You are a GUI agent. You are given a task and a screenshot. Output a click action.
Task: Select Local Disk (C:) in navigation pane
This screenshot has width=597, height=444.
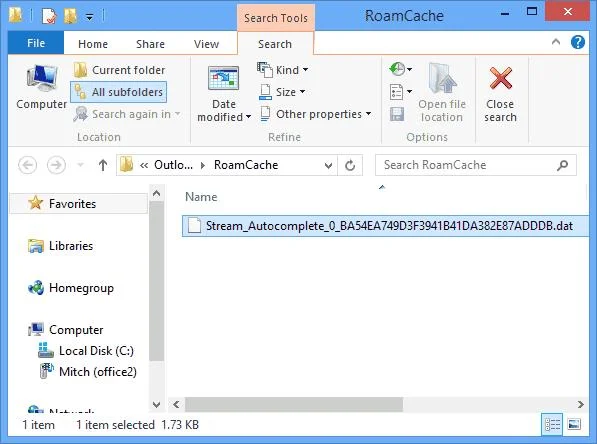pos(86,350)
